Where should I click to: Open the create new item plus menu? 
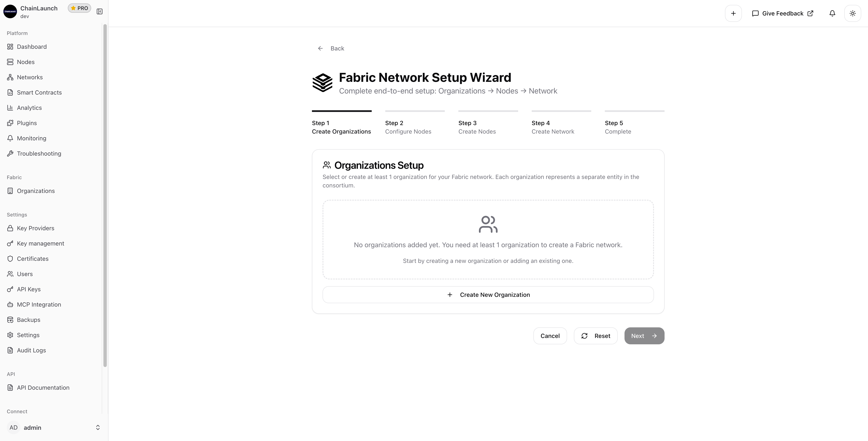pyautogui.click(x=733, y=13)
